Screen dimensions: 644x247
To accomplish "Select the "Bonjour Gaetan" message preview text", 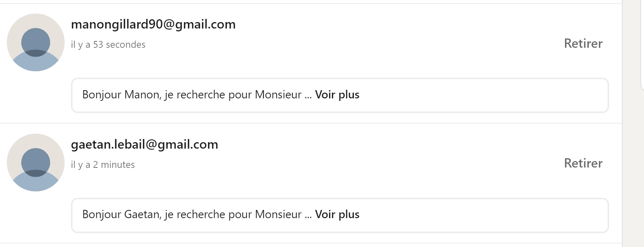I will (192, 214).
